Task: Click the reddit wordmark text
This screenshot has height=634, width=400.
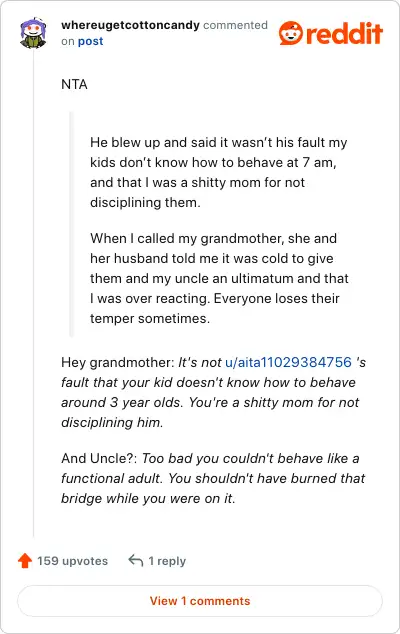Action: coord(344,33)
